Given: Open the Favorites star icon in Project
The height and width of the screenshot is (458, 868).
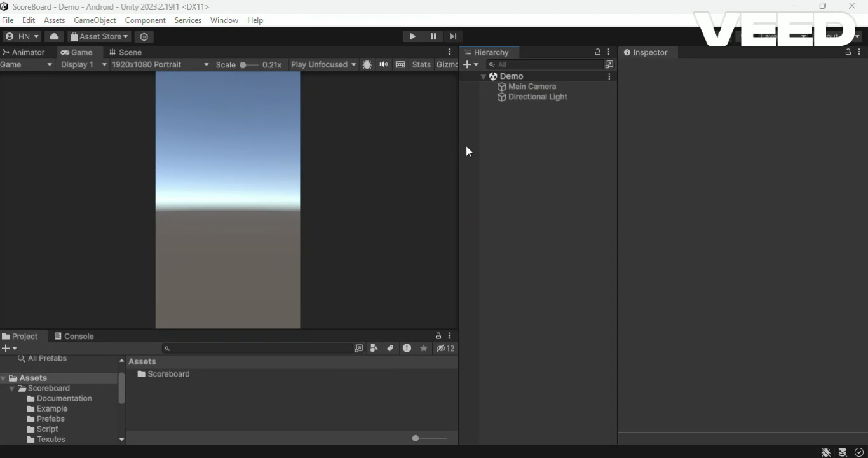Looking at the screenshot, I should pos(424,348).
